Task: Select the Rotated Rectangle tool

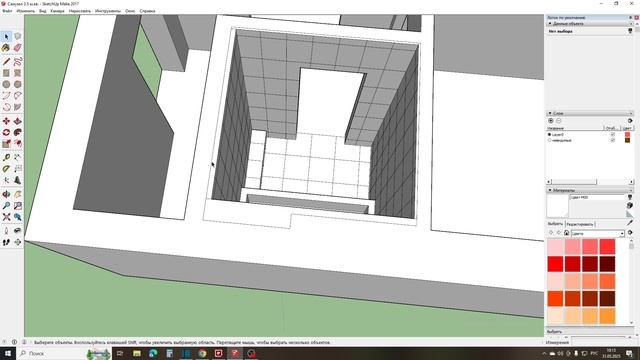Action: pyautogui.click(x=18, y=73)
